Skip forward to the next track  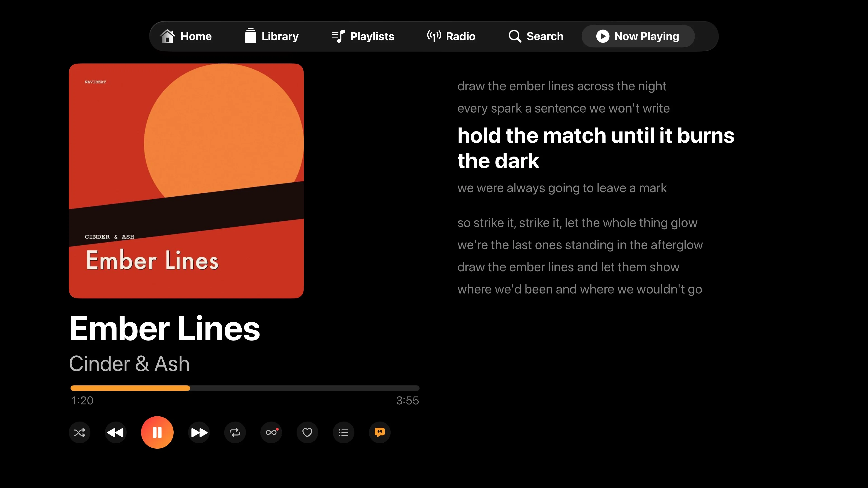(x=199, y=432)
